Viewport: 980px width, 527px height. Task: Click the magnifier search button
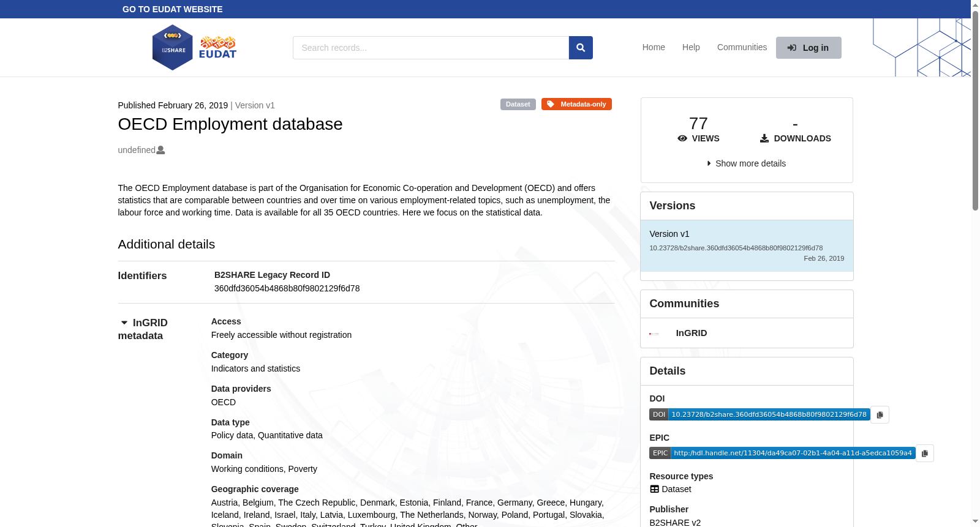click(x=581, y=48)
